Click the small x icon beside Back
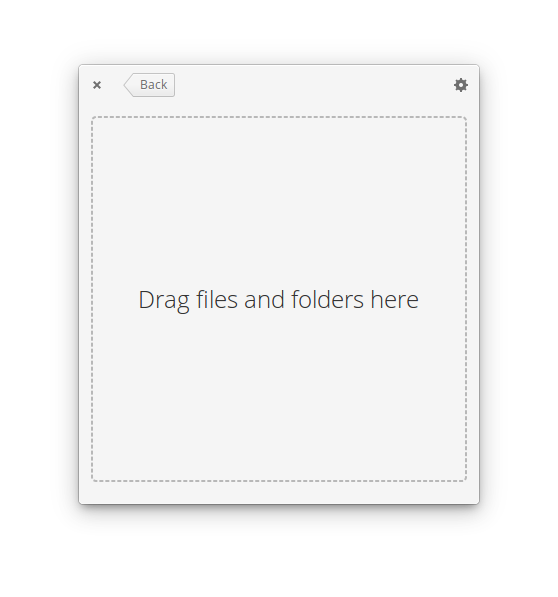558x597 pixels. (97, 85)
